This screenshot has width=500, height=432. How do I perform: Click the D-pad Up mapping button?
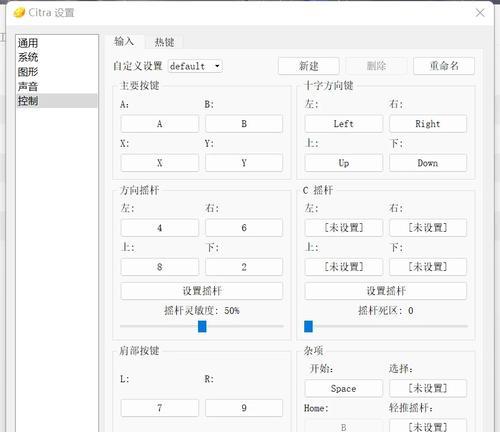click(344, 163)
